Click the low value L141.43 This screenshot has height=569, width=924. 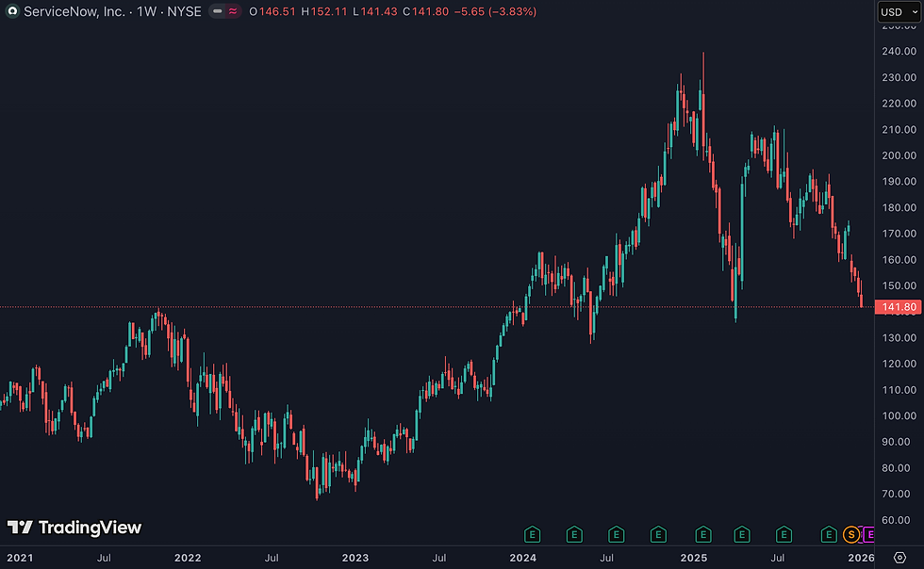375,12
